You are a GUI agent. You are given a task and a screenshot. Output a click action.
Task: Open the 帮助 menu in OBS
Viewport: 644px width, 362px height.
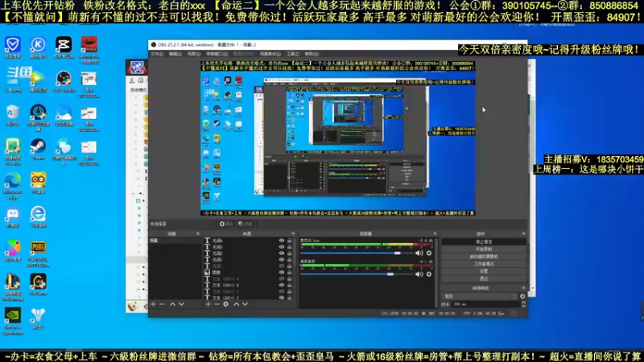(x=312, y=54)
